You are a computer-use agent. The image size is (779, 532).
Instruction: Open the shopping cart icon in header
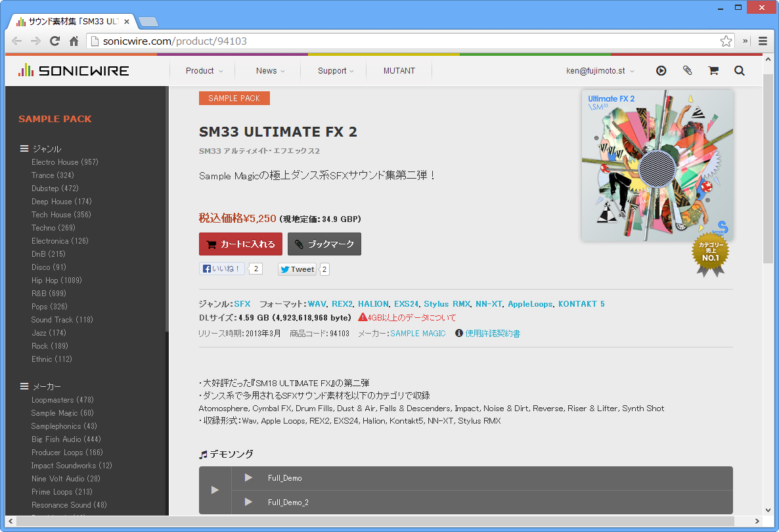coord(713,70)
